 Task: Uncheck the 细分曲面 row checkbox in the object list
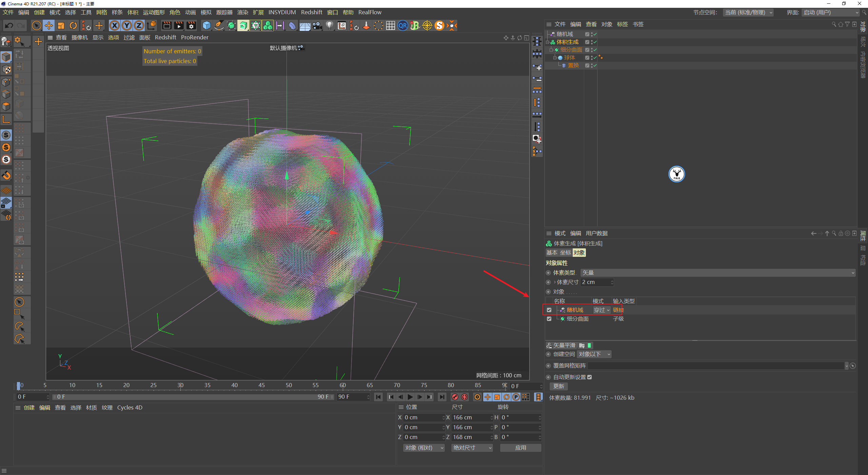click(x=549, y=319)
